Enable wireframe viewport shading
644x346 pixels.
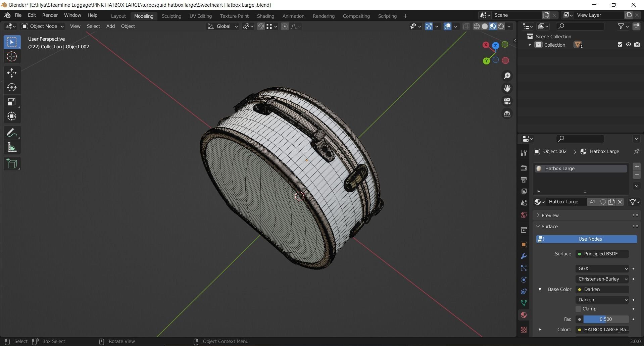point(477,27)
